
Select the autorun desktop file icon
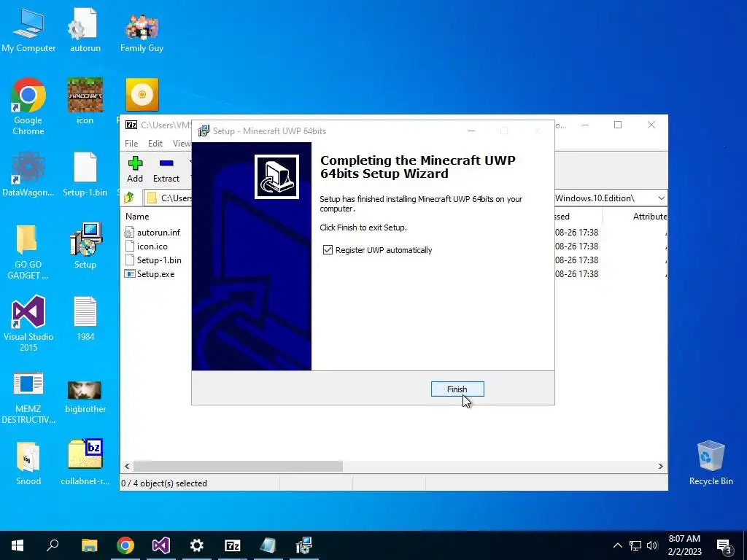85,31
